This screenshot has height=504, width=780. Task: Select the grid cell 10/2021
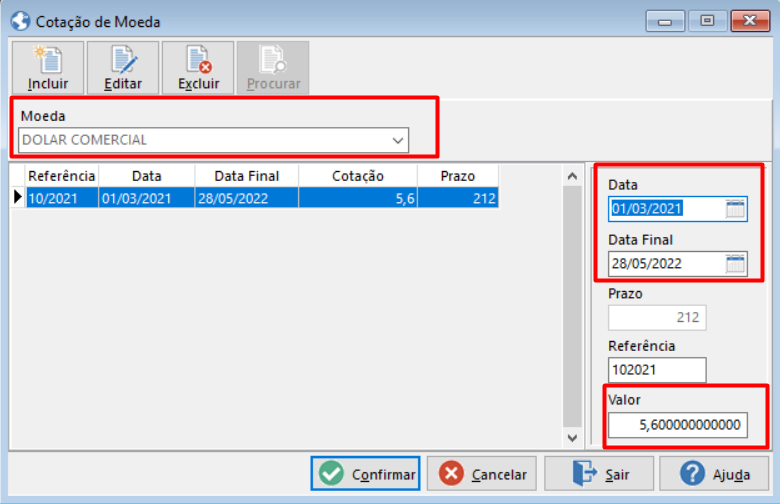coord(62,198)
